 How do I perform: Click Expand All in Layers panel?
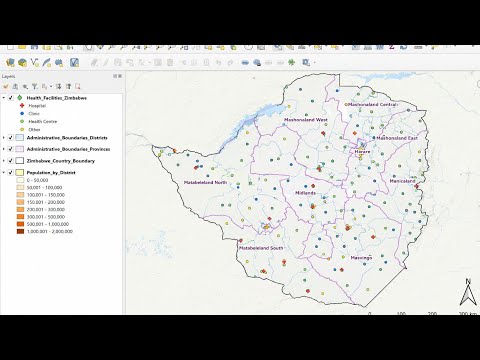(x=58, y=87)
